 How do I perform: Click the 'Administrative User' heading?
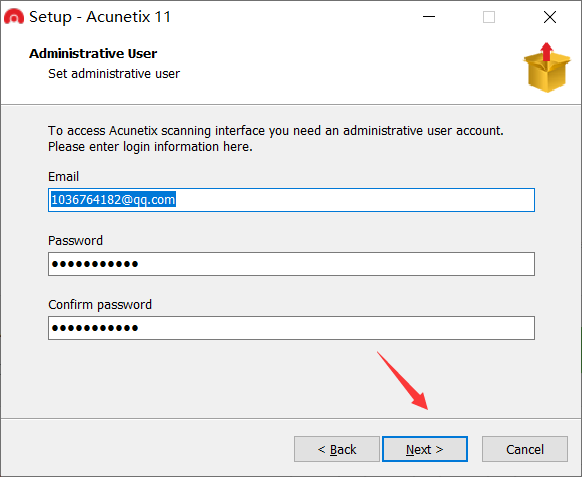point(93,53)
